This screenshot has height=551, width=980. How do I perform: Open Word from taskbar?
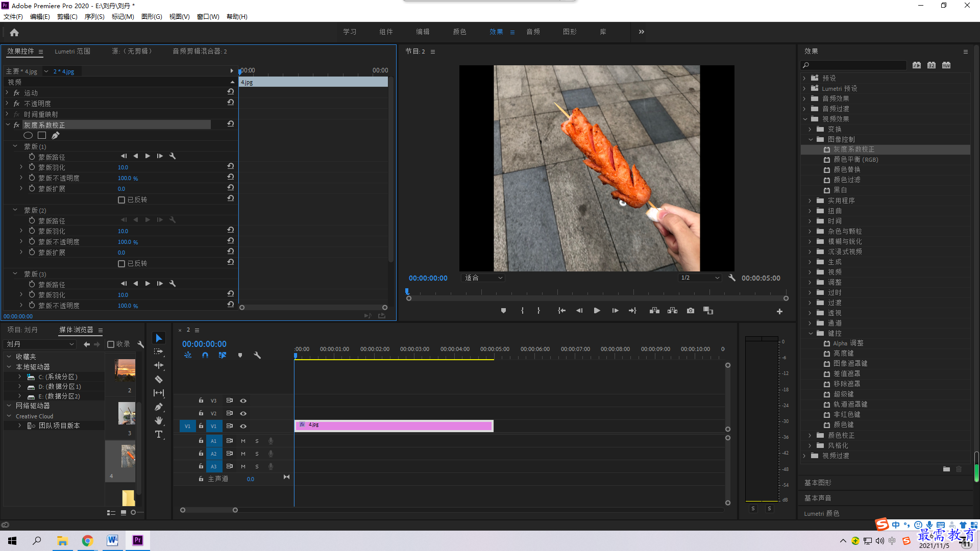[x=112, y=541]
